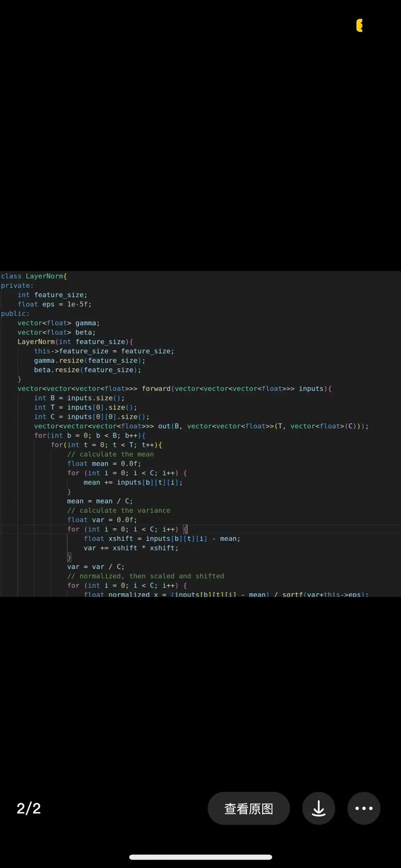
Task: Tap the '// calculate the variance' comment
Action: click(119, 510)
